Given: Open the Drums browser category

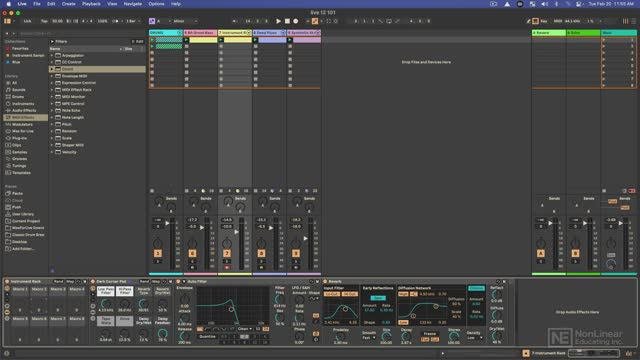Looking at the screenshot, I should click(18, 97).
